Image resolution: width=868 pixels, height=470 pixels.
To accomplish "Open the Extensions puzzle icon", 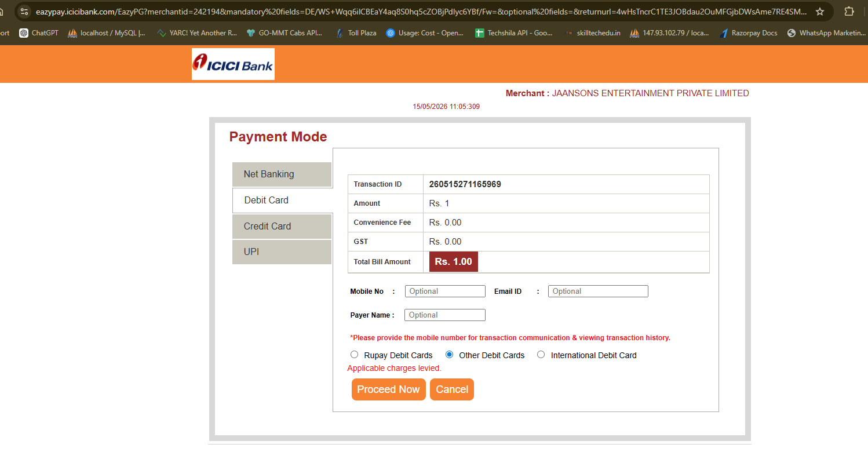I will [x=849, y=12].
